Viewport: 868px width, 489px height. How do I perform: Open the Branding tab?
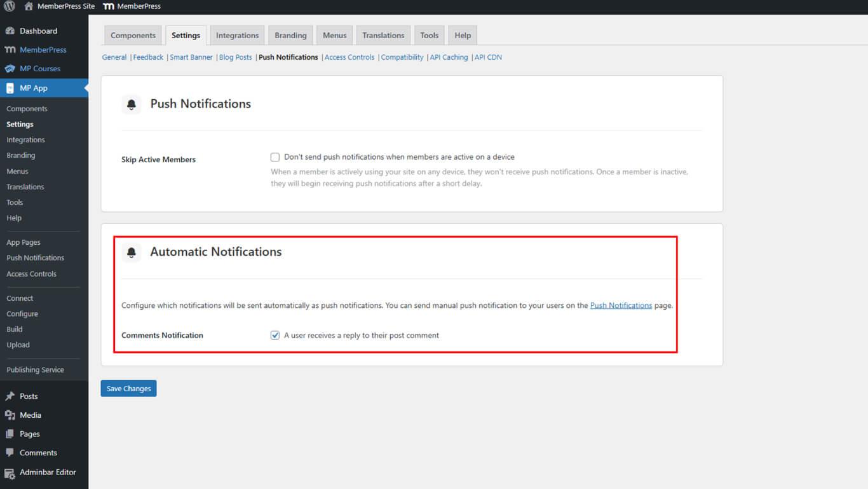(290, 36)
